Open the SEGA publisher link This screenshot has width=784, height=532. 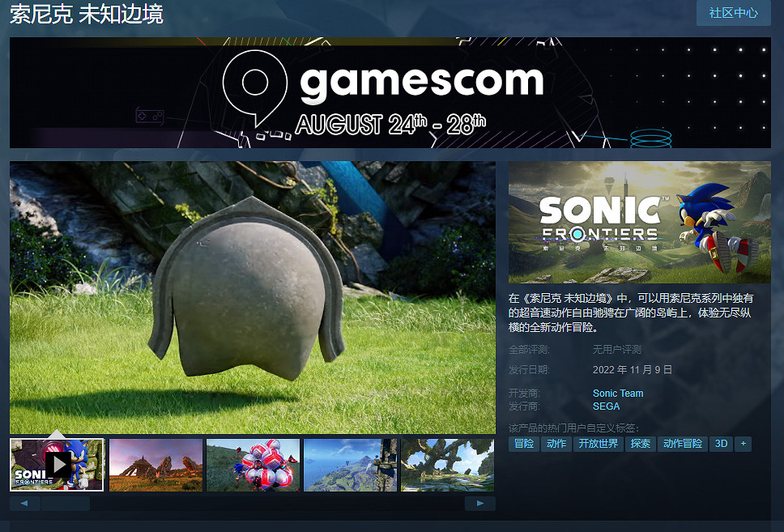[x=606, y=406]
